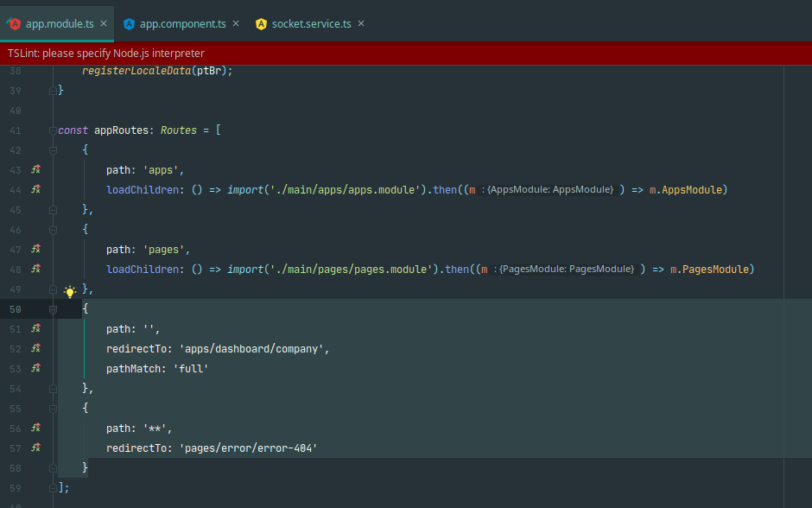Click TSLint Node.js interpreter warning banner
The image size is (812, 508).
tap(406, 54)
